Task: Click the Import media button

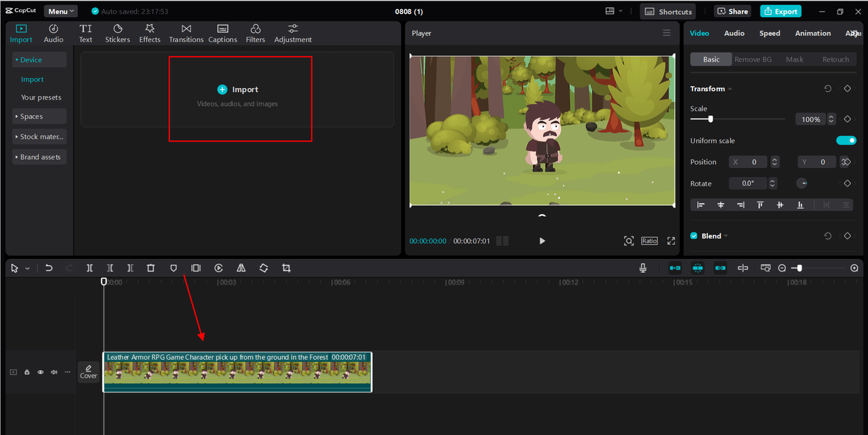Action: pos(237,89)
